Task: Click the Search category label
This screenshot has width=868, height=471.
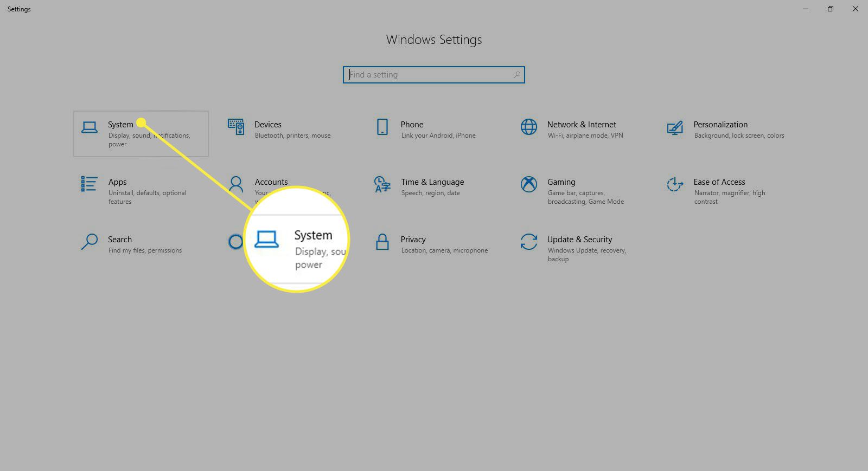Action: [x=120, y=240]
